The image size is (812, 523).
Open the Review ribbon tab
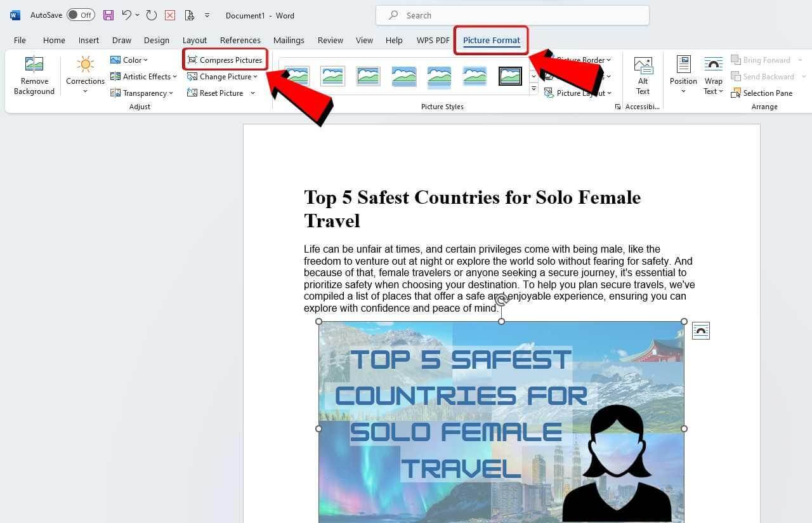330,39
